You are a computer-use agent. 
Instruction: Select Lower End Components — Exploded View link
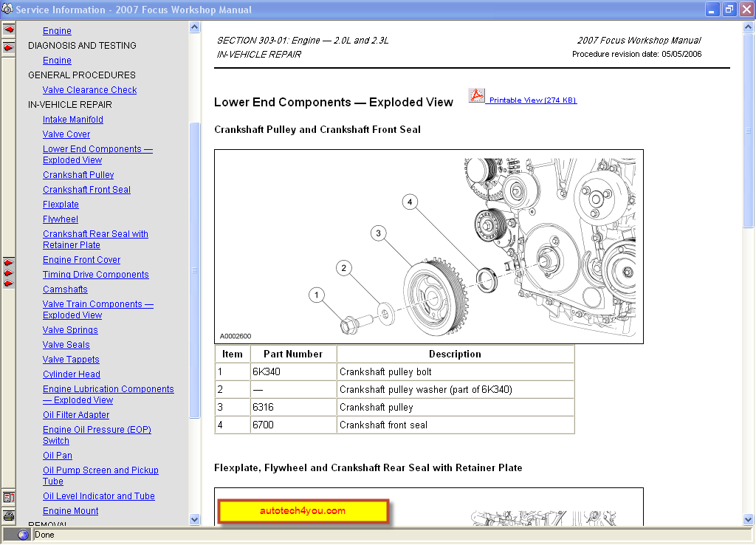(98, 154)
